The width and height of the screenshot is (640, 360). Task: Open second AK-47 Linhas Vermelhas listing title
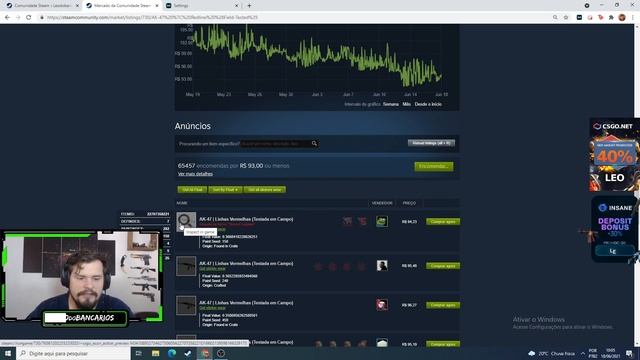coord(246,263)
